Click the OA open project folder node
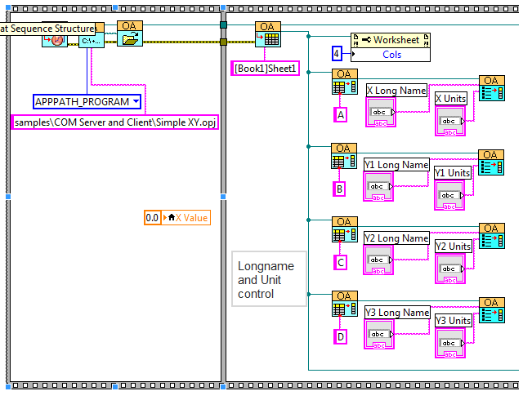 129,34
